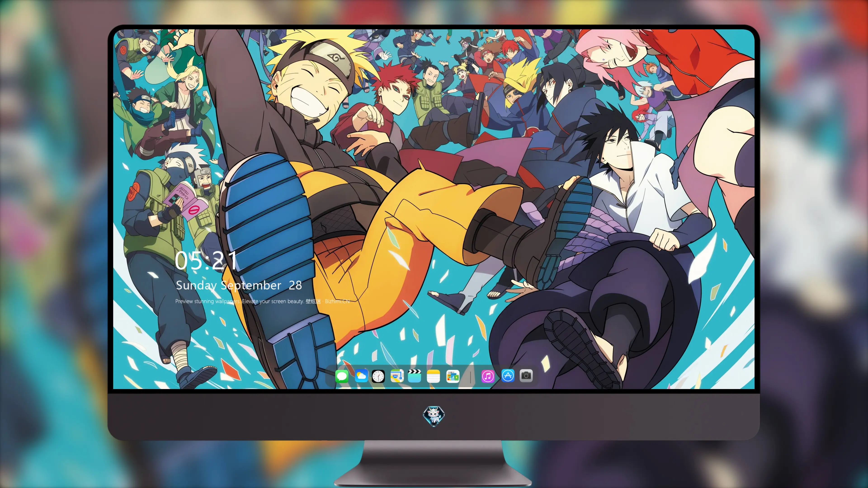This screenshot has width=868, height=488.
Task: Open the Videos clapperboard app icon
Action: point(415,376)
